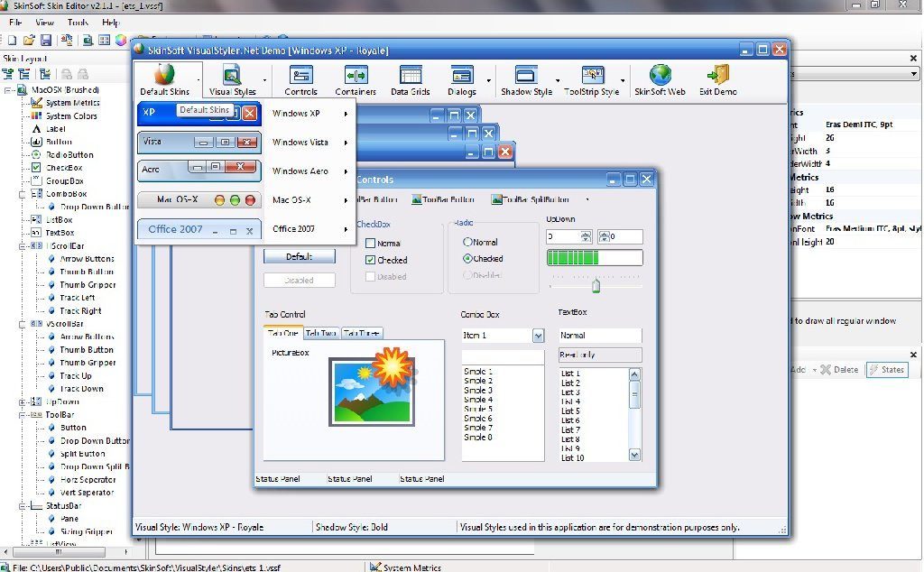Click the States button in right panel
Viewport: 924px width, 572px height.
(887, 369)
